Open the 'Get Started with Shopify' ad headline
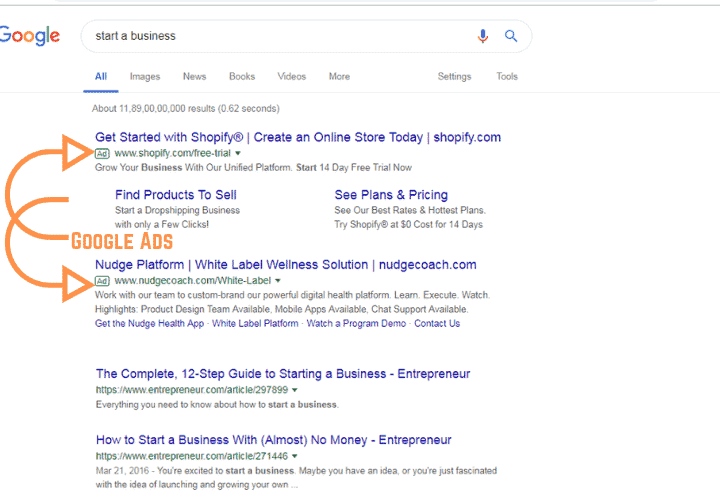 coord(298,137)
